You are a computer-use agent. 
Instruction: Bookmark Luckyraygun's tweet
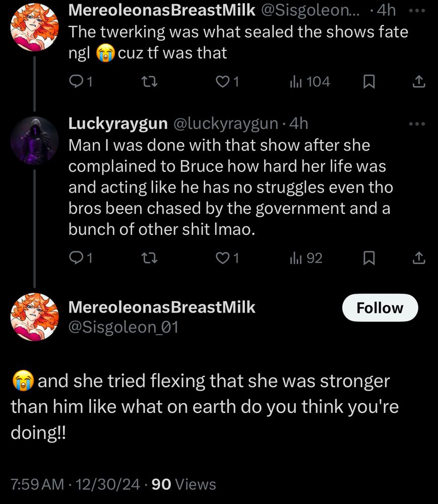[369, 259]
